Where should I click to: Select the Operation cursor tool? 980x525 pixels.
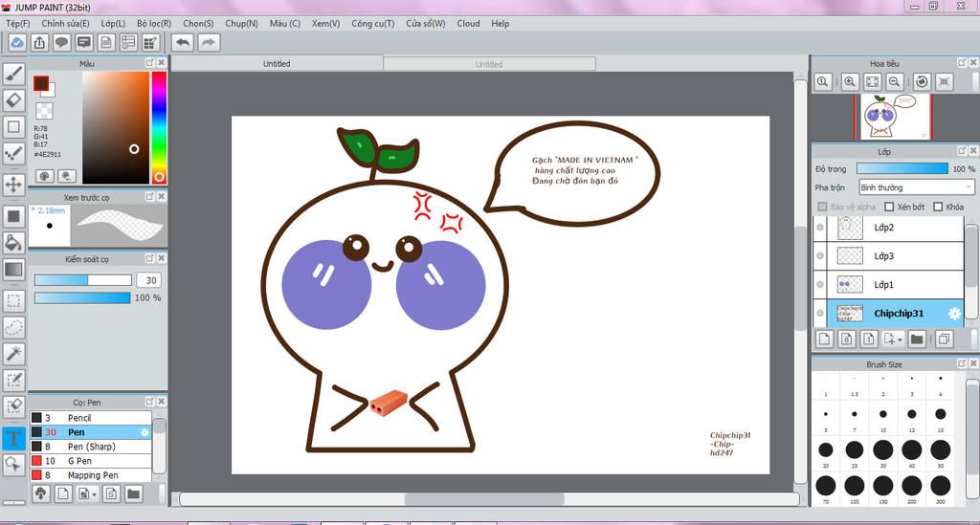point(13,464)
